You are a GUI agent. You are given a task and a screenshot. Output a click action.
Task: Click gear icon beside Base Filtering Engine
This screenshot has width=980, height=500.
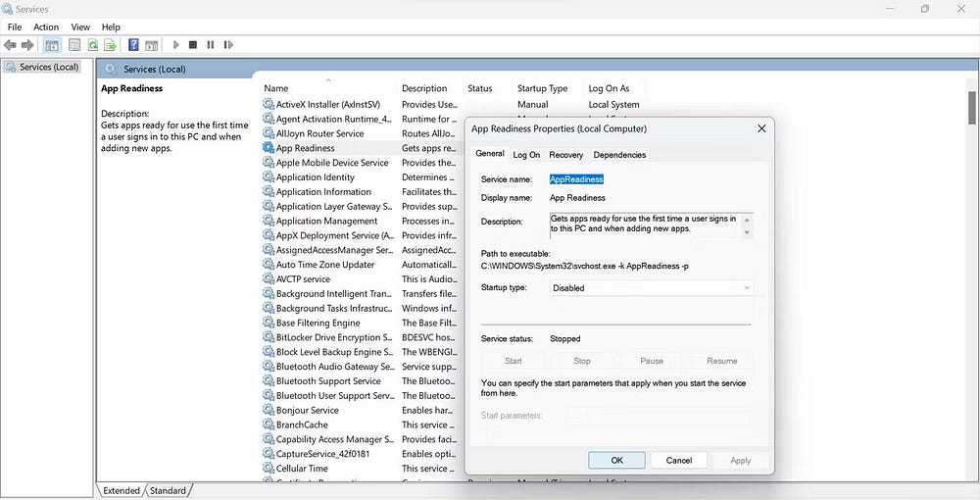(269, 323)
